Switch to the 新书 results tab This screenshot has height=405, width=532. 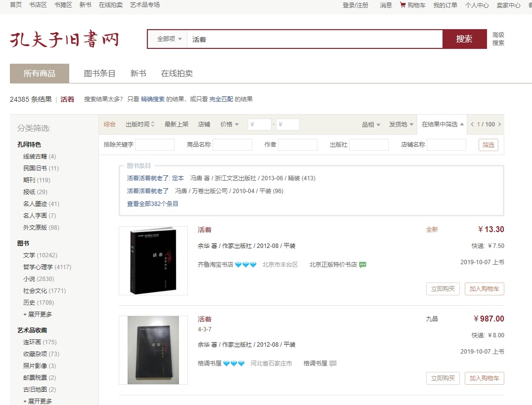click(138, 74)
